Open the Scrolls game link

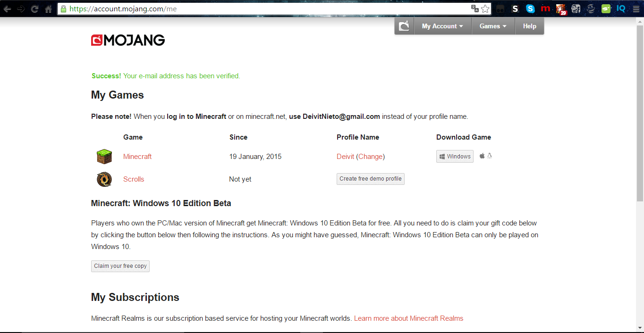tap(134, 179)
